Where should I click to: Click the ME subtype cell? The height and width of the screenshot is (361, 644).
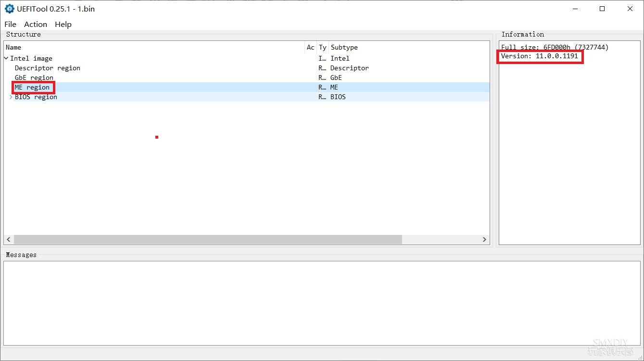(334, 87)
